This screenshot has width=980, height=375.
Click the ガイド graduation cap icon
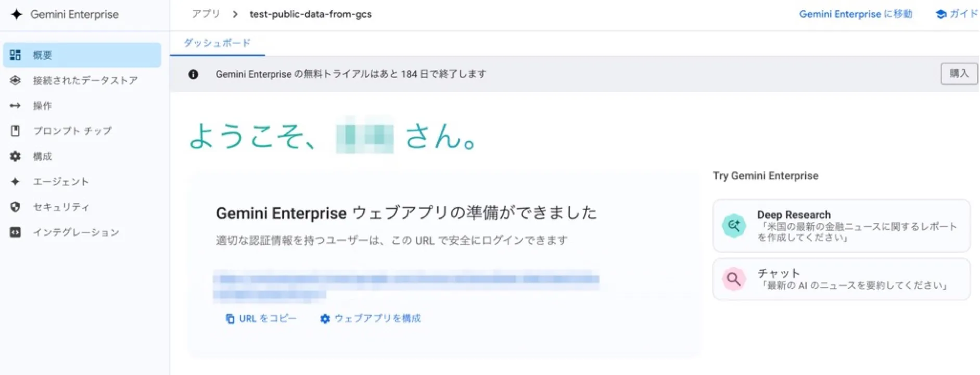point(940,14)
